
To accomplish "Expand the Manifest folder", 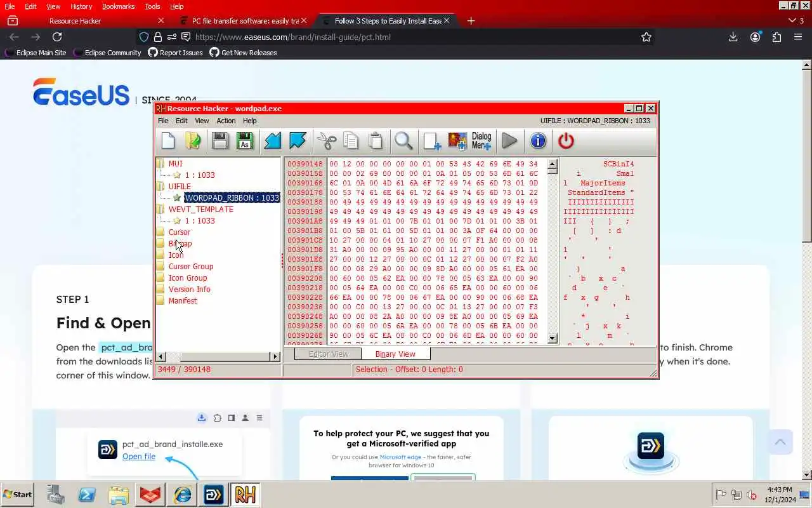I will [x=160, y=301].
